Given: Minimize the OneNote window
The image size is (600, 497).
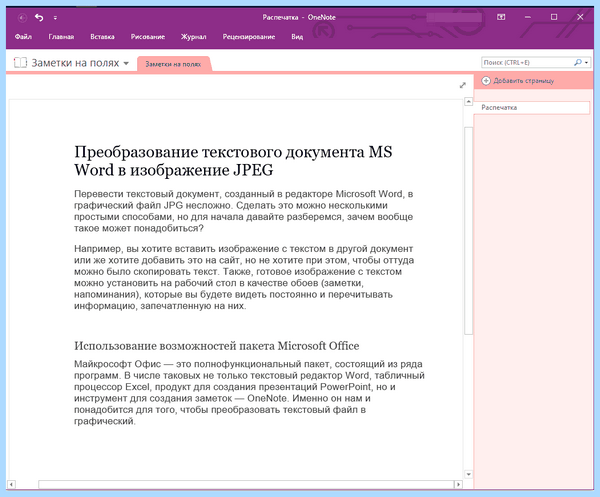Looking at the screenshot, I should click(528, 17).
